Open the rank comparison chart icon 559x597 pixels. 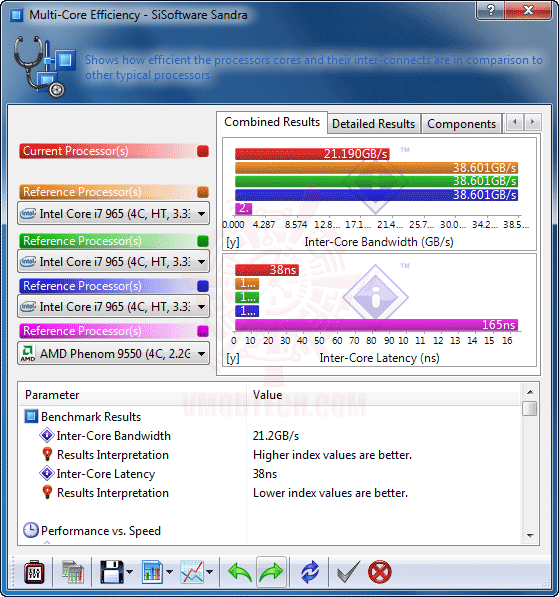point(73,572)
